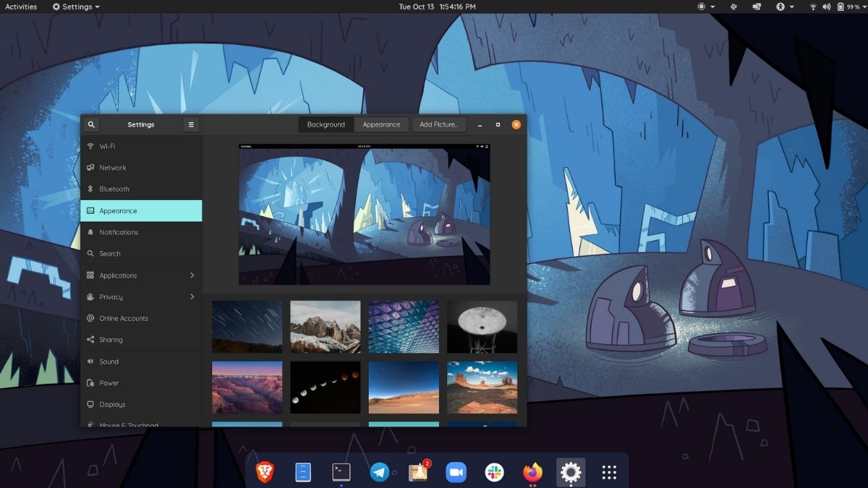Screen dimensions: 868x488
Task: Click the Add Picture button
Action: (439, 124)
